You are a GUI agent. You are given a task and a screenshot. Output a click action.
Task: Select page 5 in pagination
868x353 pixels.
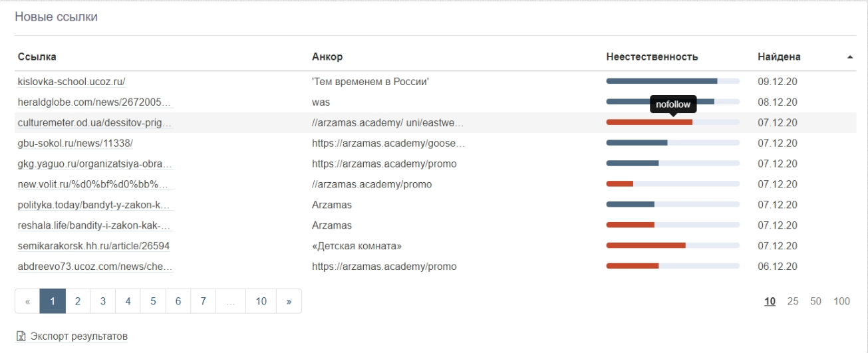tap(153, 301)
